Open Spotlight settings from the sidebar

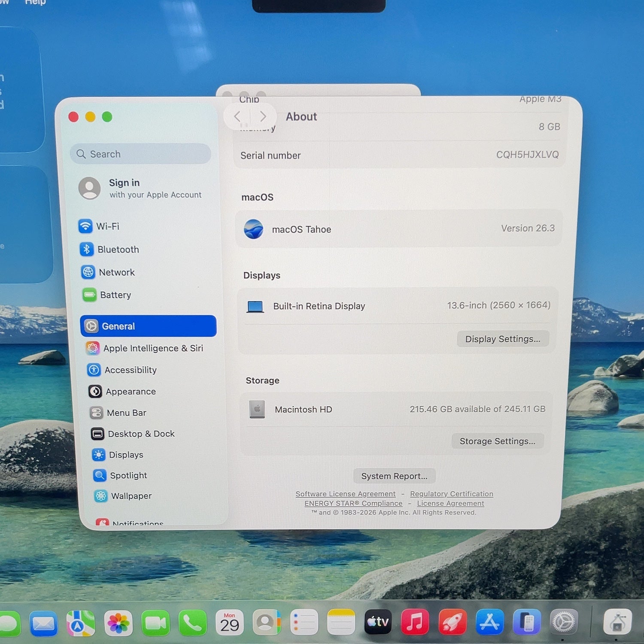pos(120,475)
